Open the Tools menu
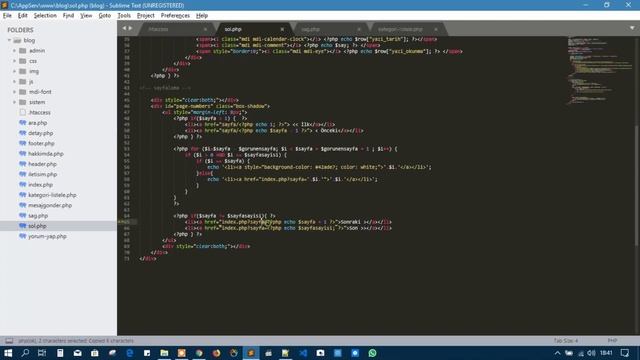 124,16
